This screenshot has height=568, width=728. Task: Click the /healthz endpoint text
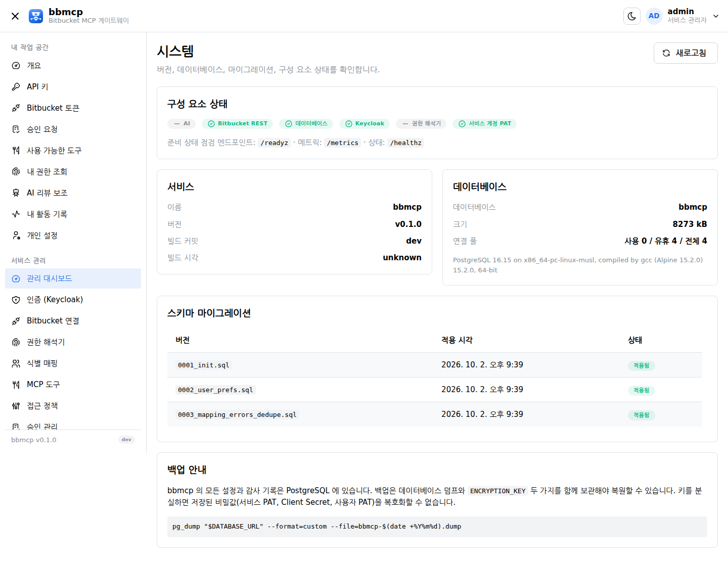click(x=406, y=143)
